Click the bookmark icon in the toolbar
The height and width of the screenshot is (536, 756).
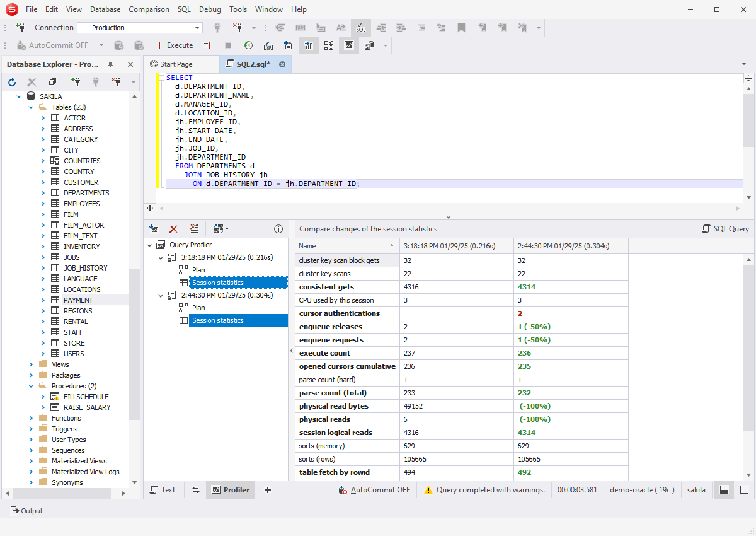click(x=461, y=28)
